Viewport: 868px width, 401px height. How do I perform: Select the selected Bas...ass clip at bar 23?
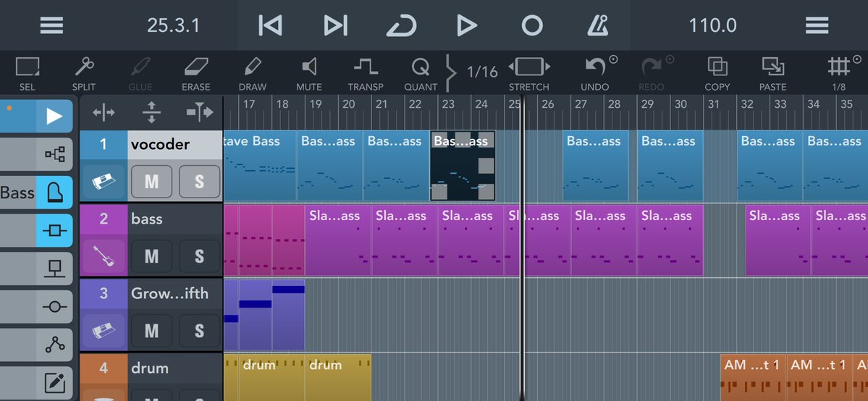[463, 166]
